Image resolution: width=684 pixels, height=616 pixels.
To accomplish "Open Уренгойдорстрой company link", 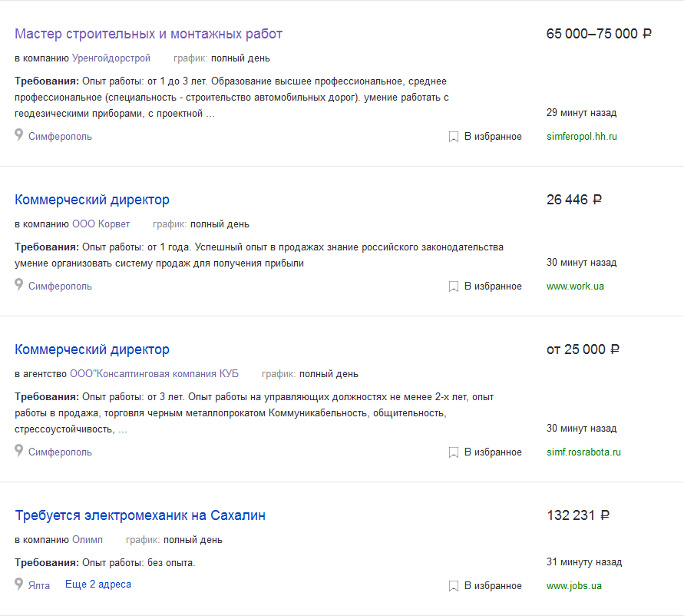I will (111, 58).
